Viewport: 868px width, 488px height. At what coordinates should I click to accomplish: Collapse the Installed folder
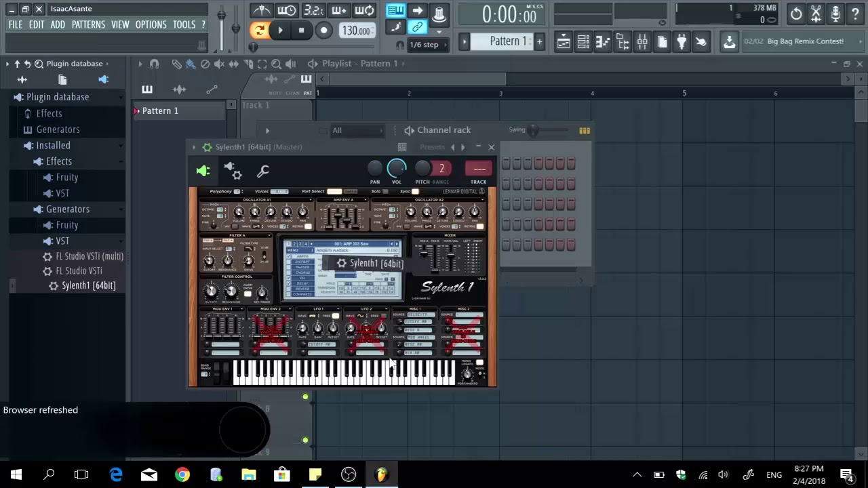click(x=53, y=145)
